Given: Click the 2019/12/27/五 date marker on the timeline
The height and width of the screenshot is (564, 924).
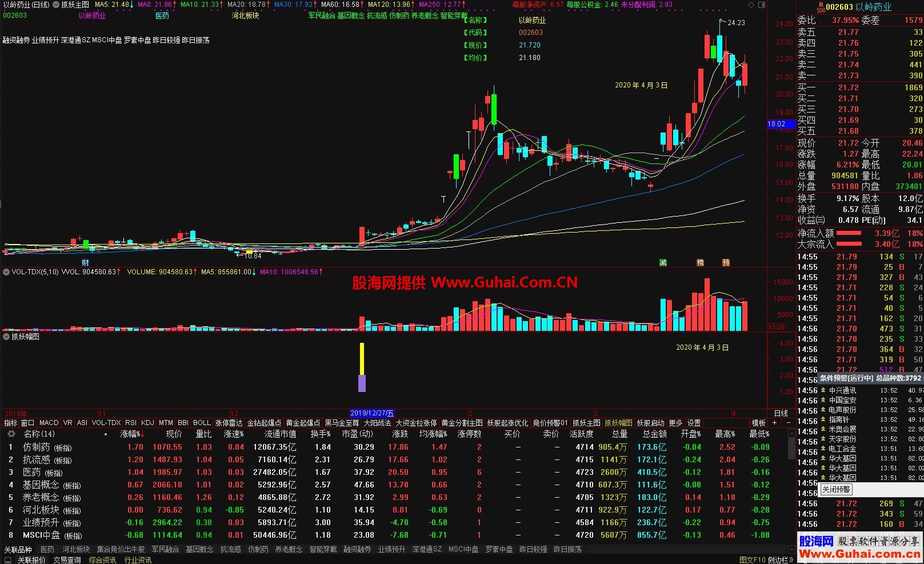Looking at the screenshot, I should (x=372, y=413).
